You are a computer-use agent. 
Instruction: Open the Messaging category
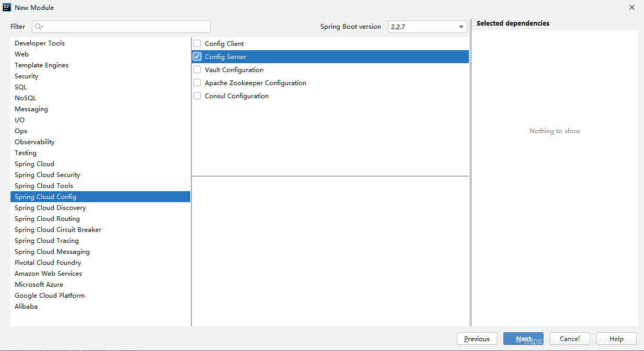(100, 109)
